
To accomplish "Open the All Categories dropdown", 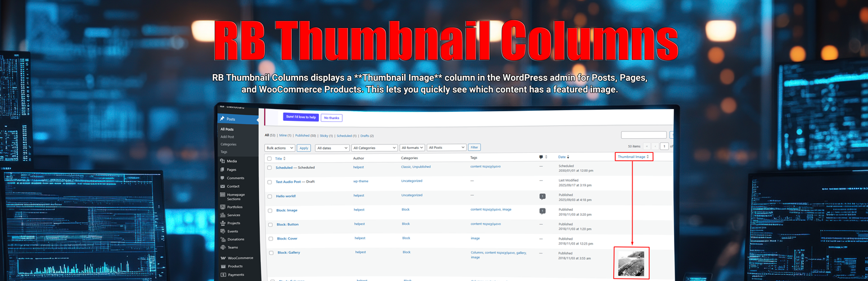I will [x=374, y=148].
